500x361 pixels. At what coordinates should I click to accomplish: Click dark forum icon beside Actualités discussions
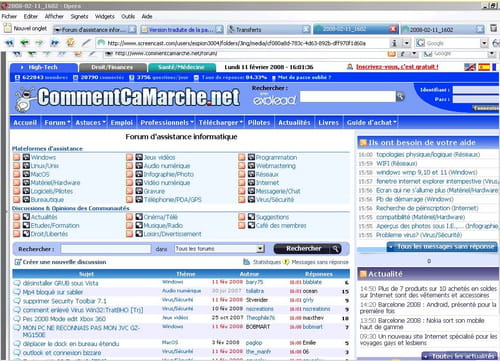pyautogui.click(x=26, y=217)
